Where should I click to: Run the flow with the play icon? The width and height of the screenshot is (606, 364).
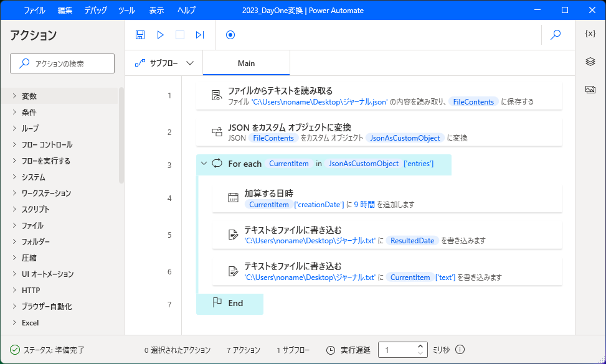pyautogui.click(x=160, y=35)
